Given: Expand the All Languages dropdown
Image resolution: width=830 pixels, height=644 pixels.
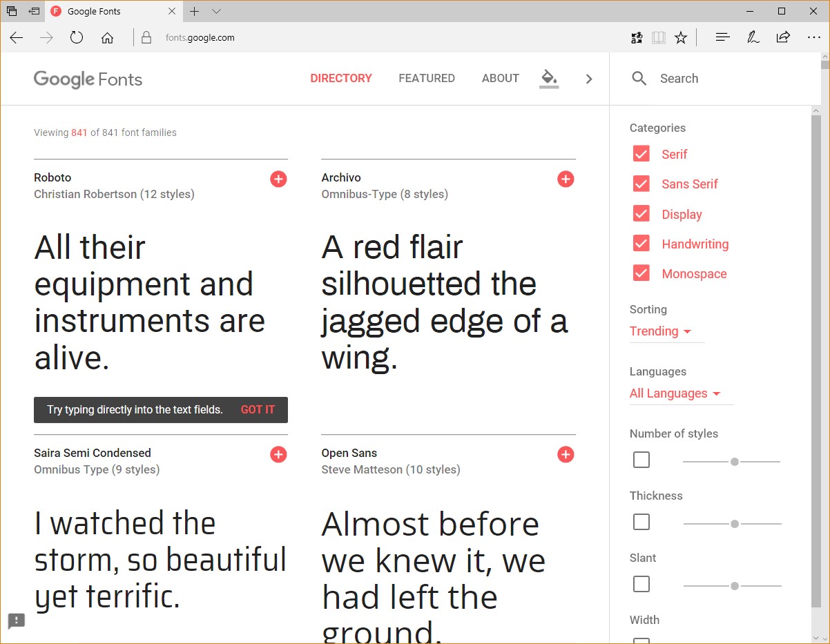Looking at the screenshot, I should 675,393.
